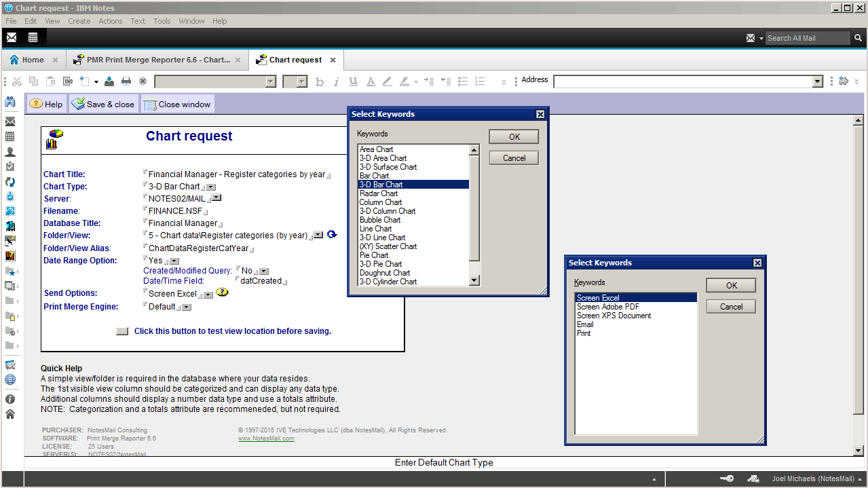This screenshot has width=868, height=488.
Task: Click the print icon in toolbar
Action: [x=126, y=81]
